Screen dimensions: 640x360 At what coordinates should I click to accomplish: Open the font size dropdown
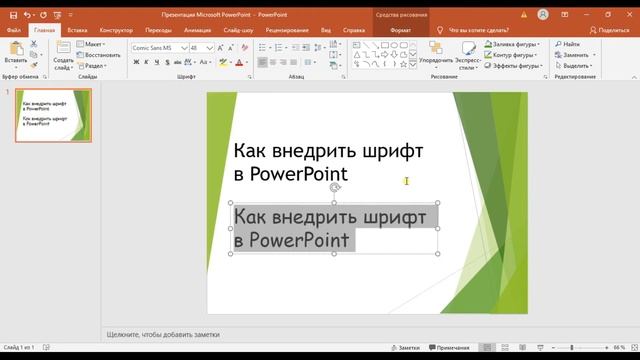point(209,48)
